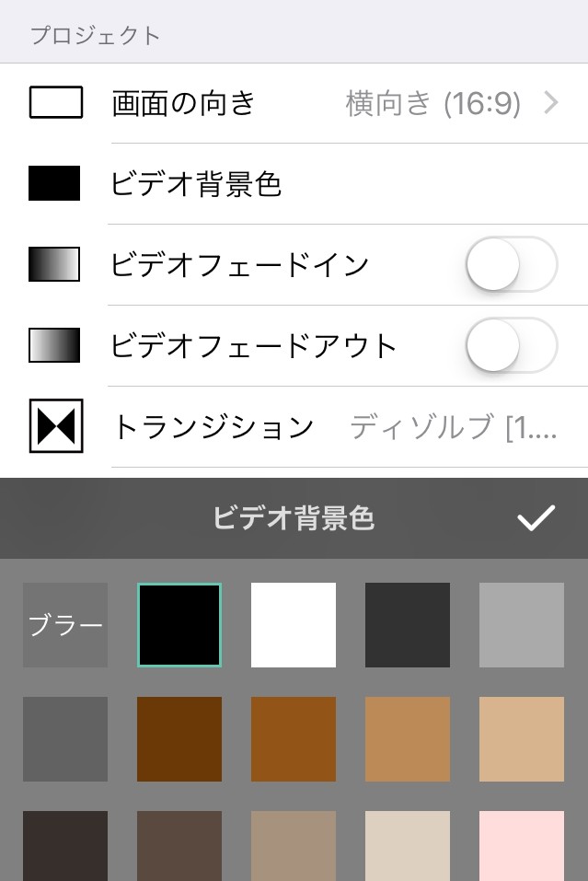Tap the transition bowtie icon
Screen dimensions: 588x881
click(x=56, y=426)
